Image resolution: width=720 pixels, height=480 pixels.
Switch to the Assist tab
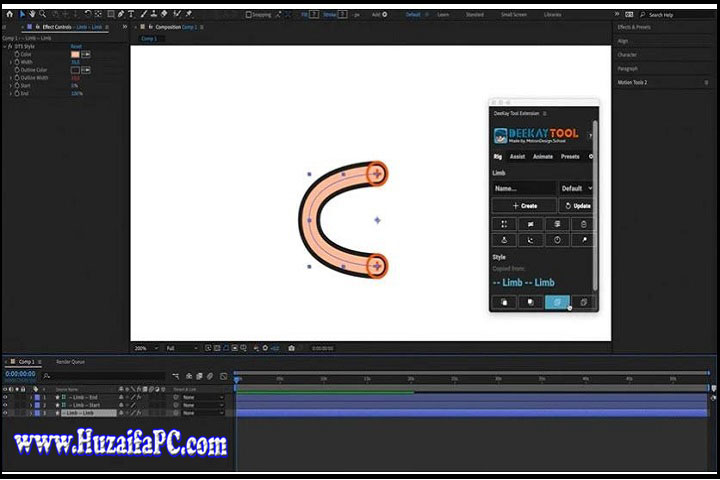tap(517, 157)
